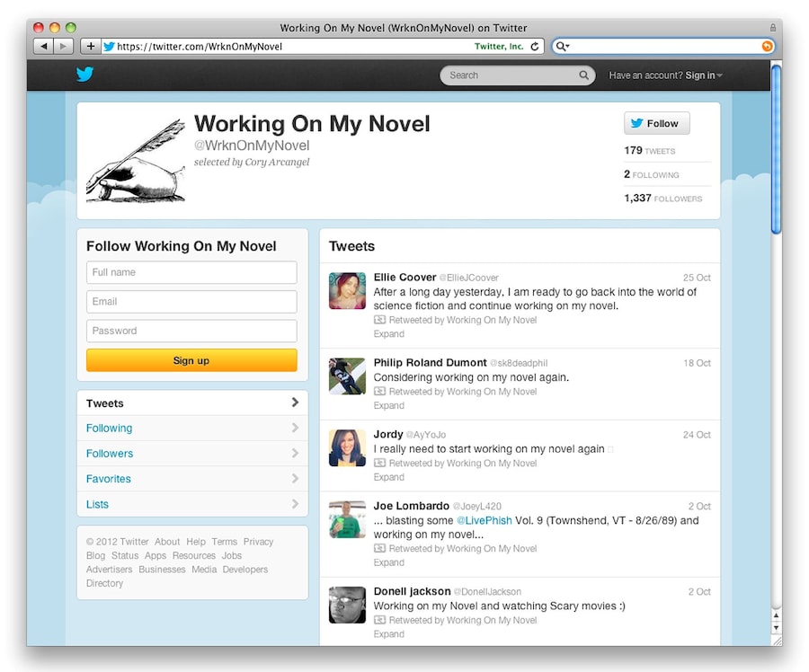Open the @LivePhish mention link
Viewport: 809px width, 672px height.
tap(485, 521)
